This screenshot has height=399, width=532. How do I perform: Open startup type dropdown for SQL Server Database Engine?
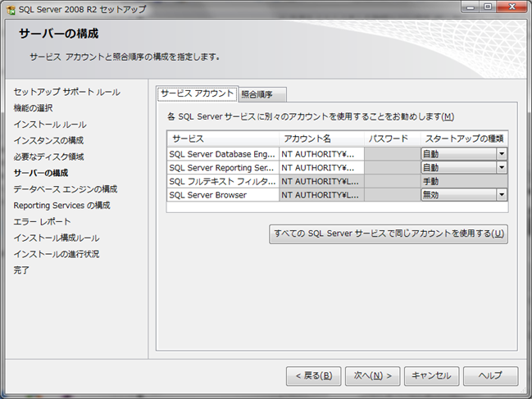click(502, 154)
